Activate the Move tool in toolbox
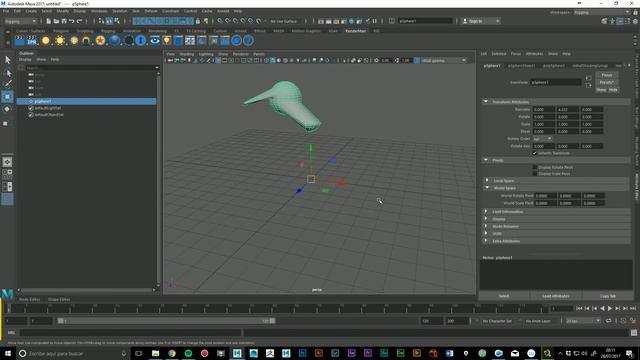This screenshot has width=640, height=360. (7, 97)
